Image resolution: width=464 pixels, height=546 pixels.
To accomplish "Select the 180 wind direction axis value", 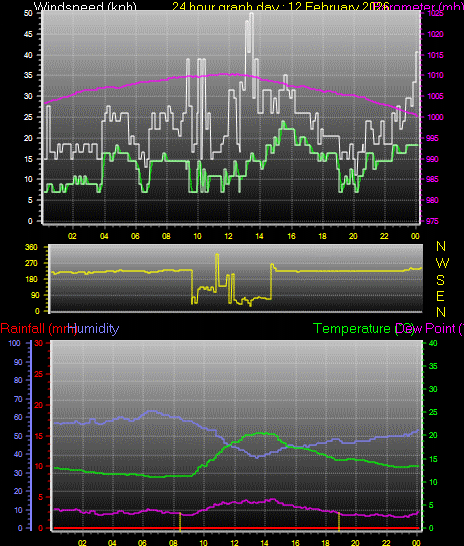I will point(31,279).
